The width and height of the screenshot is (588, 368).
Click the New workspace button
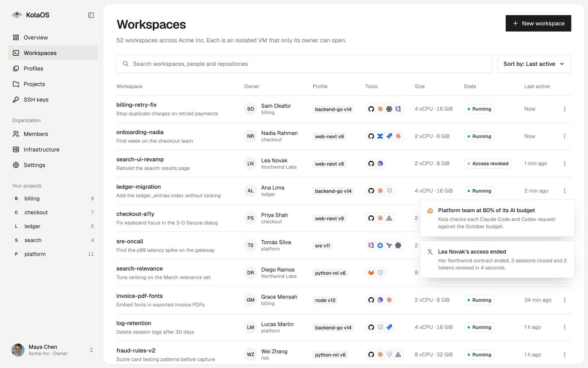point(538,23)
